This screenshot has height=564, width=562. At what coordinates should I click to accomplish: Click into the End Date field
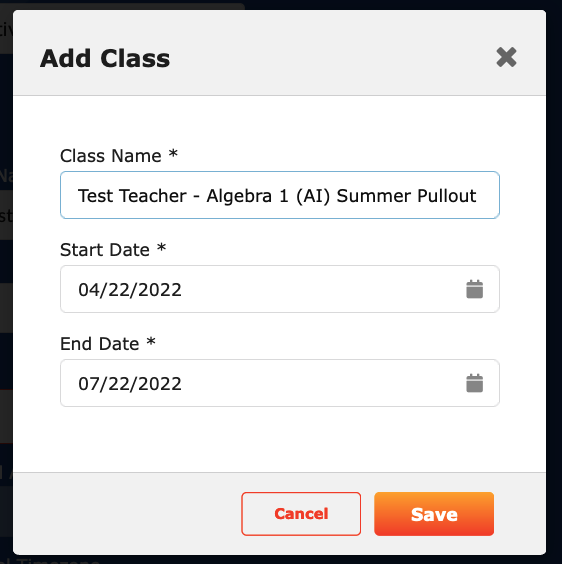(x=280, y=383)
